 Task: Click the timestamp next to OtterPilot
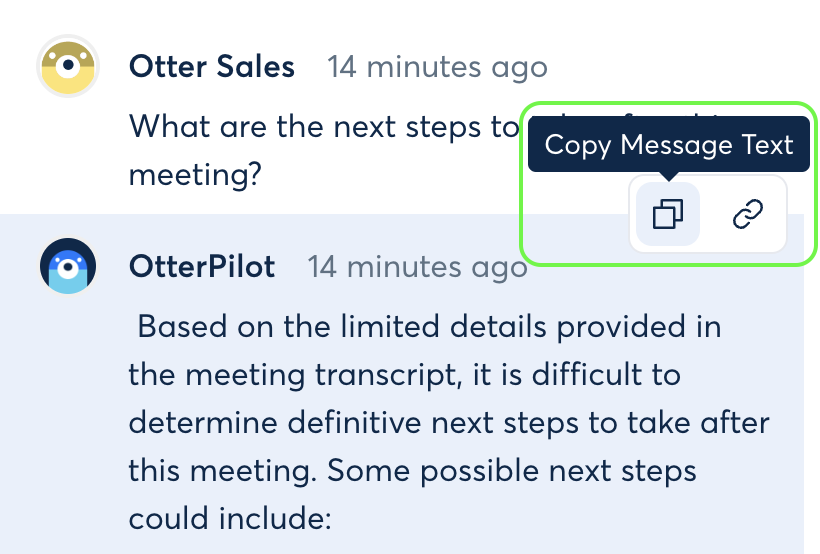(417, 267)
